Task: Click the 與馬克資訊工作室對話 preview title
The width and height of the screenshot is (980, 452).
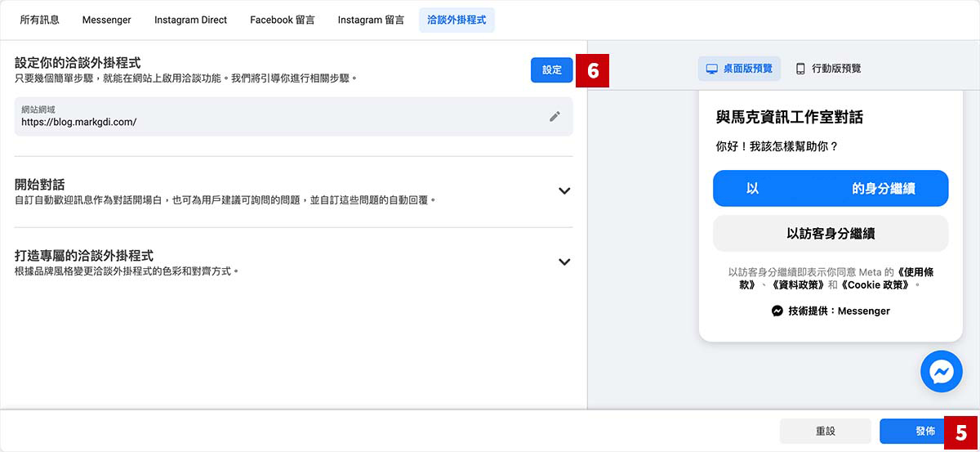Action: coord(790,118)
